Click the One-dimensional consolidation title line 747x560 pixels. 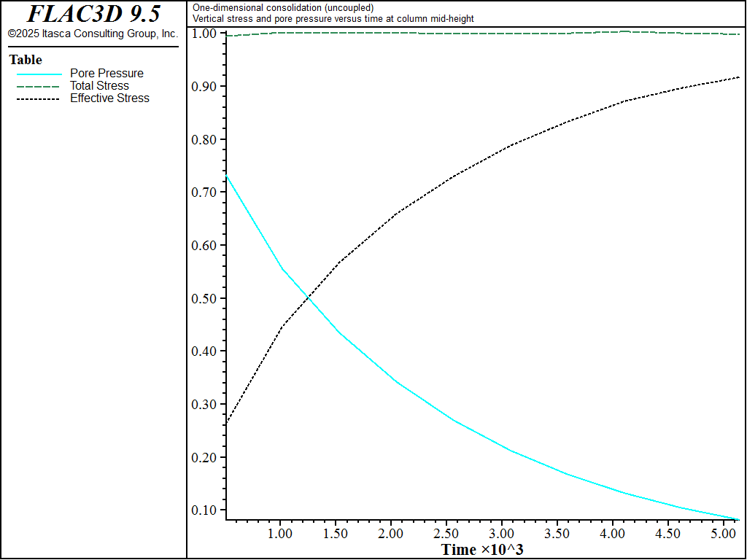tap(283, 7)
